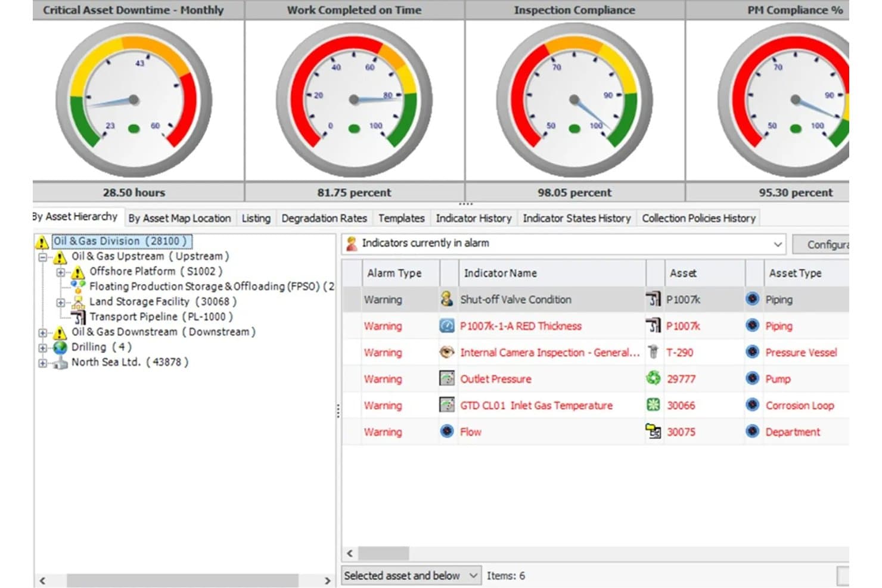The image size is (882, 588).
Task: Click the globe icon next to Drilling
Action: [60, 347]
